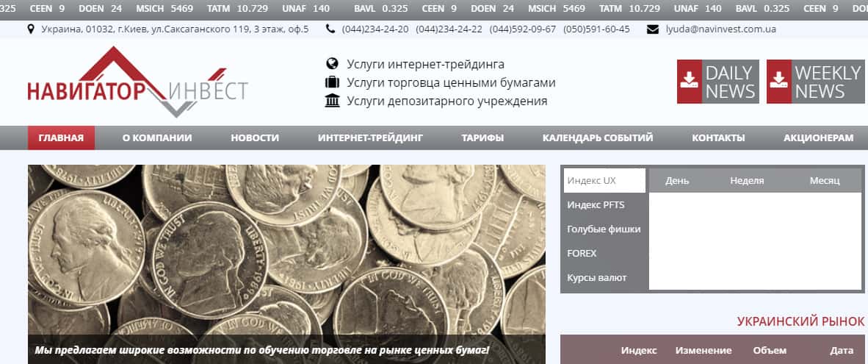Click the Услуги интернет-трейдинга link
Screen dimensions: 868x364
426,64
